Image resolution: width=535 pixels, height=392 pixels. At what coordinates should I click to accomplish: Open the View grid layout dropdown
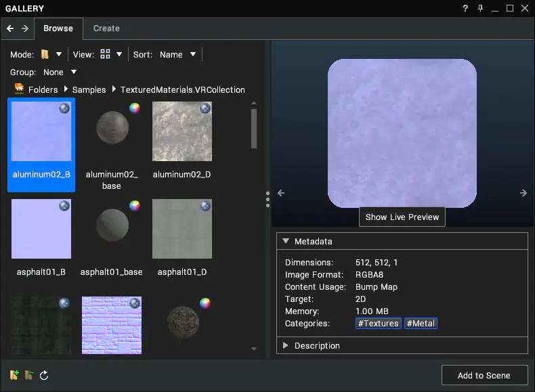pyautogui.click(x=111, y=54)
